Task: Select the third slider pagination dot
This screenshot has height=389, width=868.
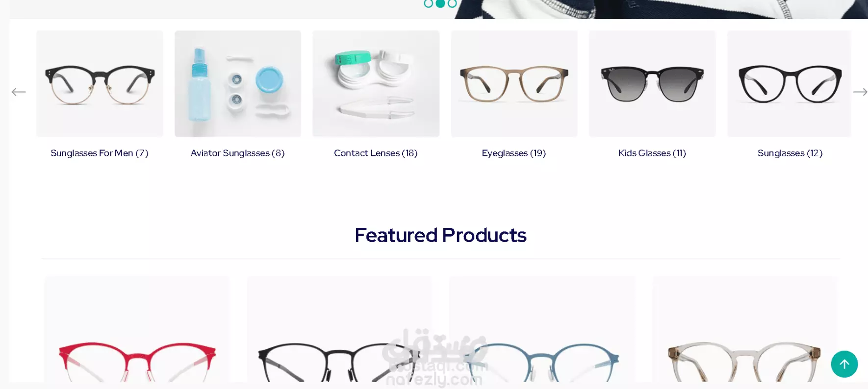Action: tap(452, 3)
